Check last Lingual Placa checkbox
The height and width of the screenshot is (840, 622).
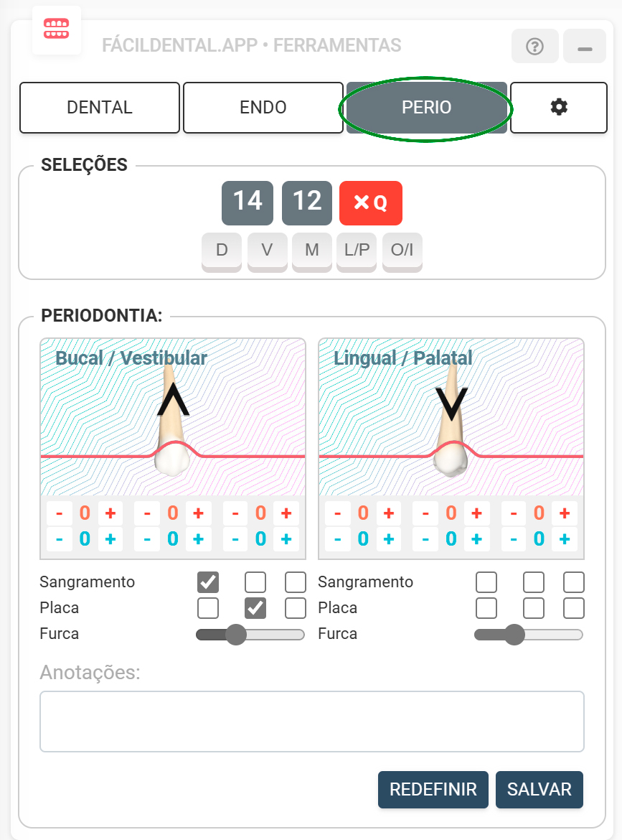pos(574,608)
